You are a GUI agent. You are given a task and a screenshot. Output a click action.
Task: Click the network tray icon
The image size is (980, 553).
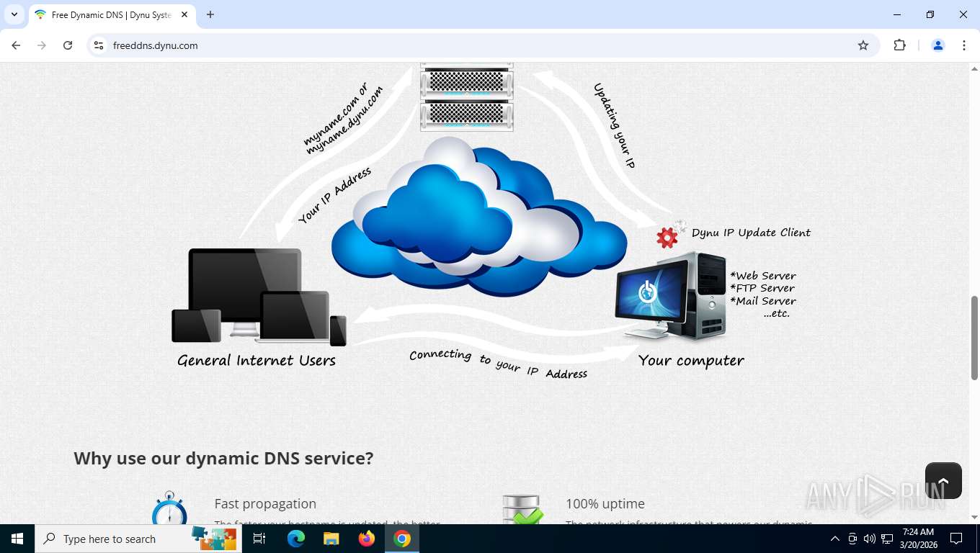(887, 539)
